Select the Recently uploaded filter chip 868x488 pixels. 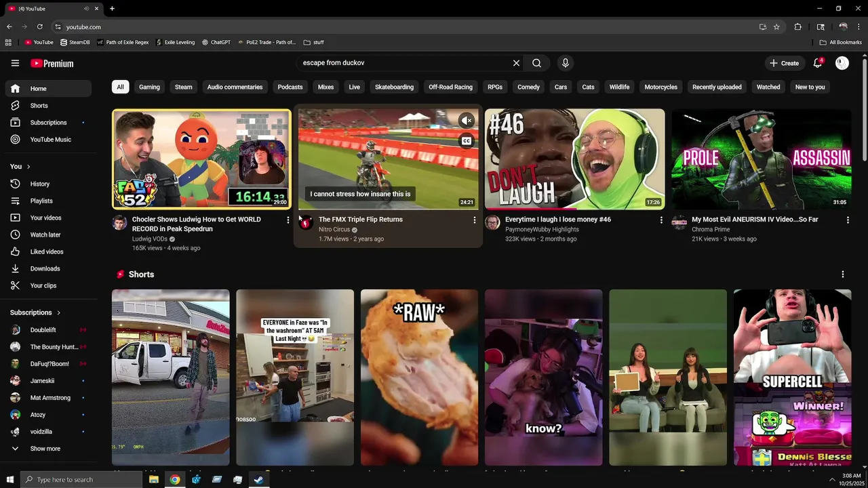coord(717,87)
